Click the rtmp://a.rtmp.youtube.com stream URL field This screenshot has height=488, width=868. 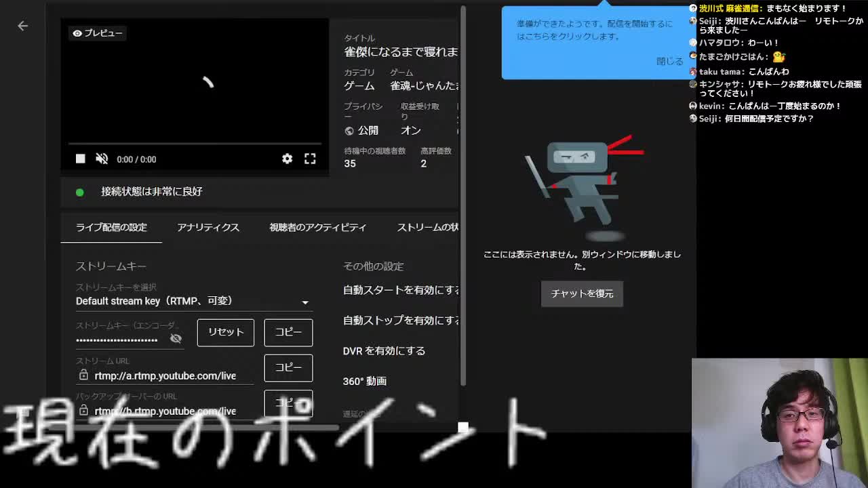coord(165,375)
